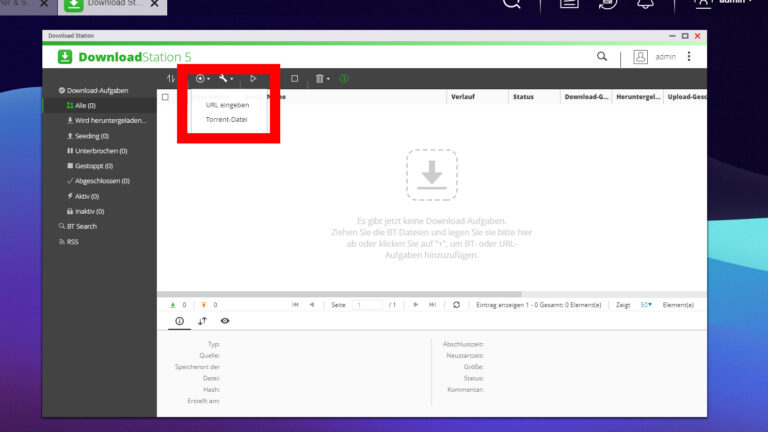The image size is (768, 432).
Task: Sort by the 'Upload-Gesc' column header
Action: (686, 97)
